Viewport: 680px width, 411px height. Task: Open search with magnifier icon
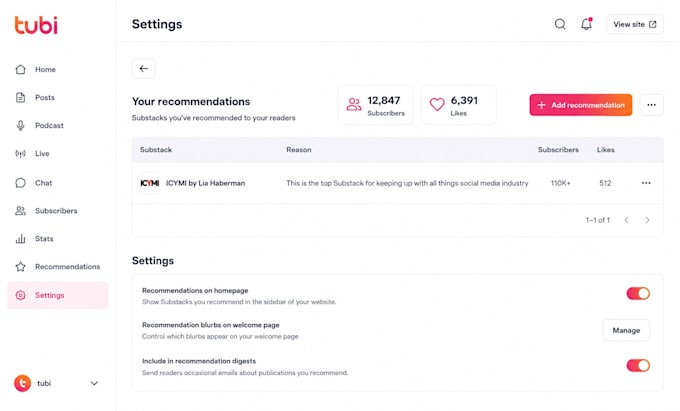click(x=560, y=24)
